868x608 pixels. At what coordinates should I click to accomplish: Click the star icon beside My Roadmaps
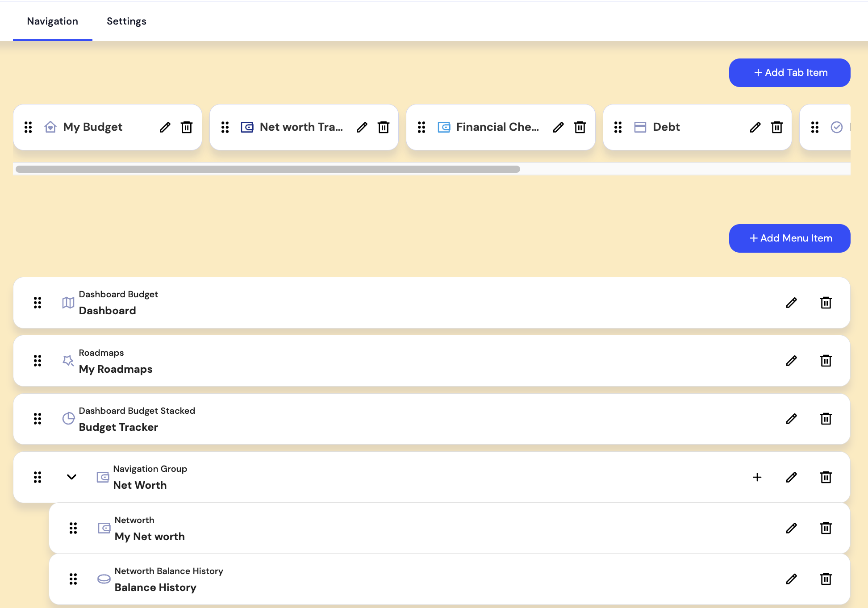68,361
